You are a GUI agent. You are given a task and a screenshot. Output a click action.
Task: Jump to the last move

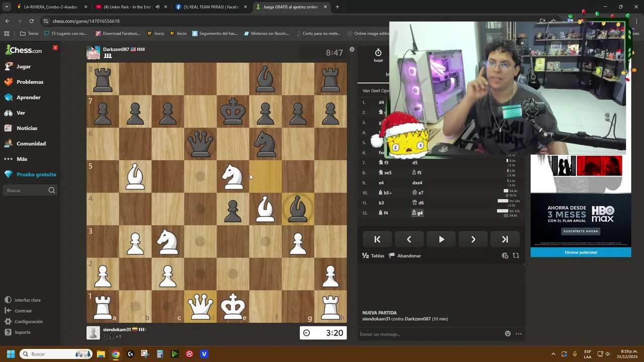pyautogui.click(x=505, y=239)
